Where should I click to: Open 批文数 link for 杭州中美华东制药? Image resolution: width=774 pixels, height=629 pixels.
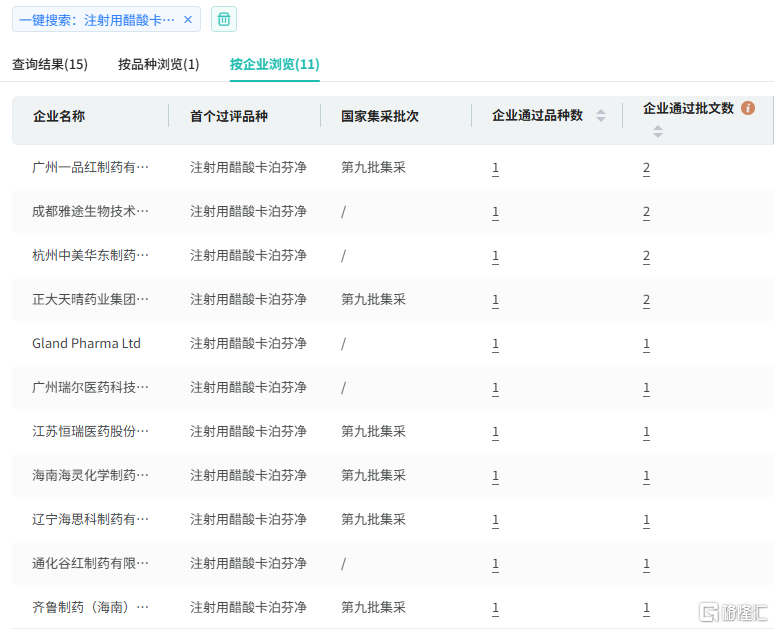tap(646, 256)
